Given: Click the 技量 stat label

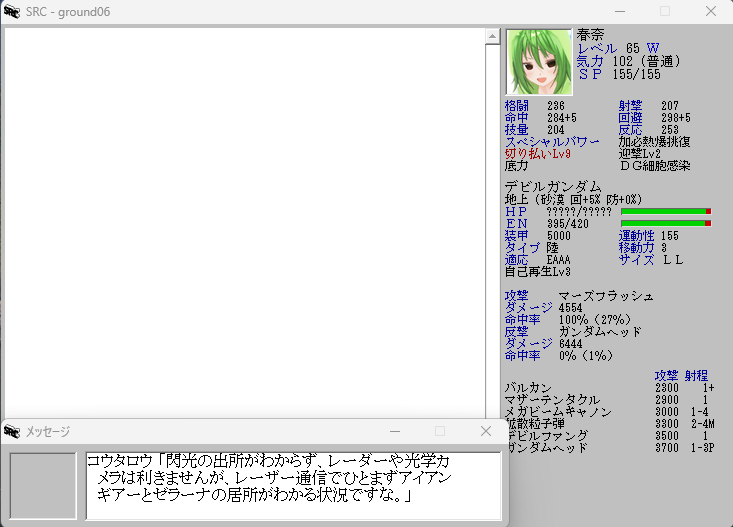Looking at the screenshot, I should (x=517, y=130).
